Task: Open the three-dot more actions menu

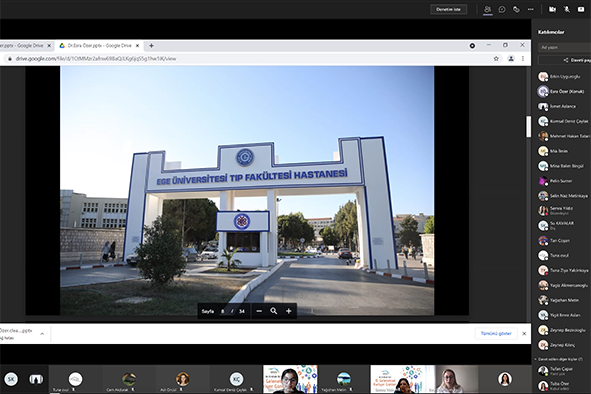Action: pos(530,9)
